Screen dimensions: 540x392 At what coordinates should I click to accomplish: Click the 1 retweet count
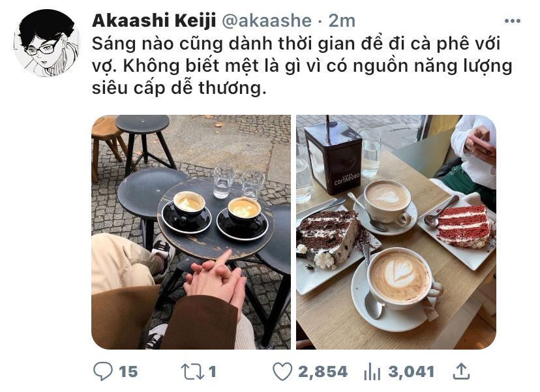[212, 372]
